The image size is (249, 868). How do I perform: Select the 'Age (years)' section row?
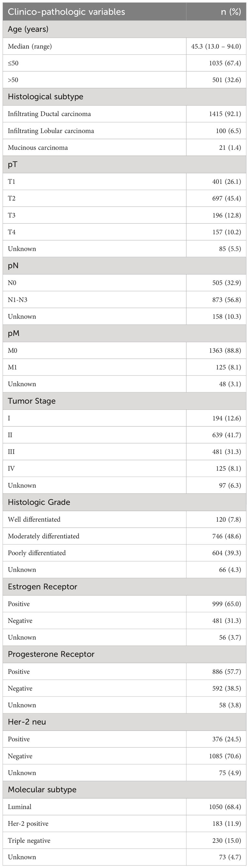[x=124, y=29]
